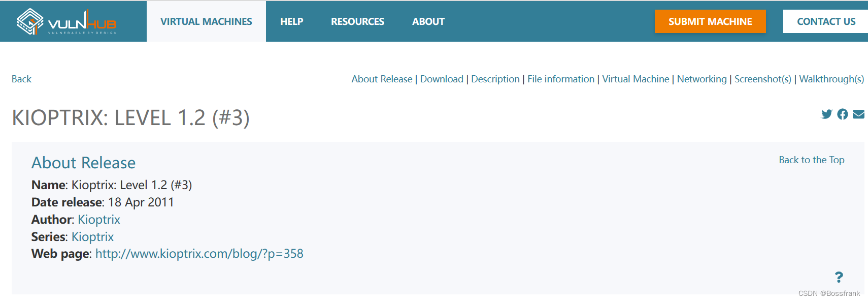Screen dimensions: 868x301
Task: Click the About Release heading
Action: point(84,163)
